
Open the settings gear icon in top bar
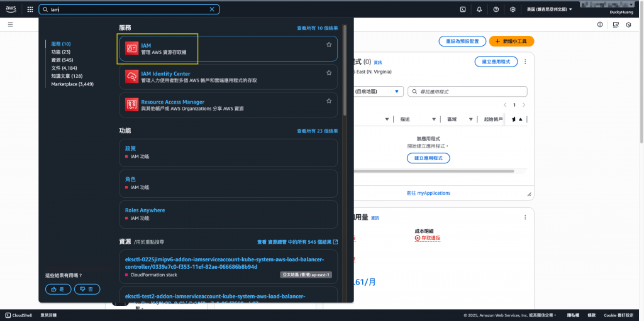[513, 9]
